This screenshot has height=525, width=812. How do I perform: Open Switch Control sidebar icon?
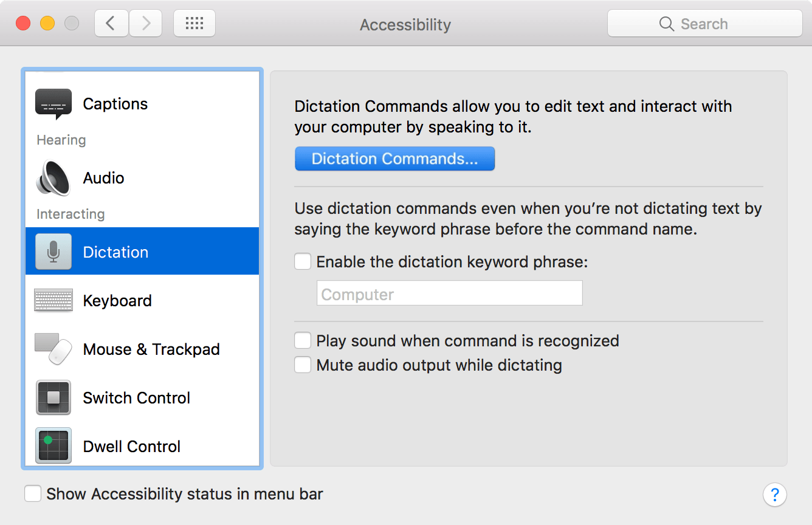coord(53,398)
